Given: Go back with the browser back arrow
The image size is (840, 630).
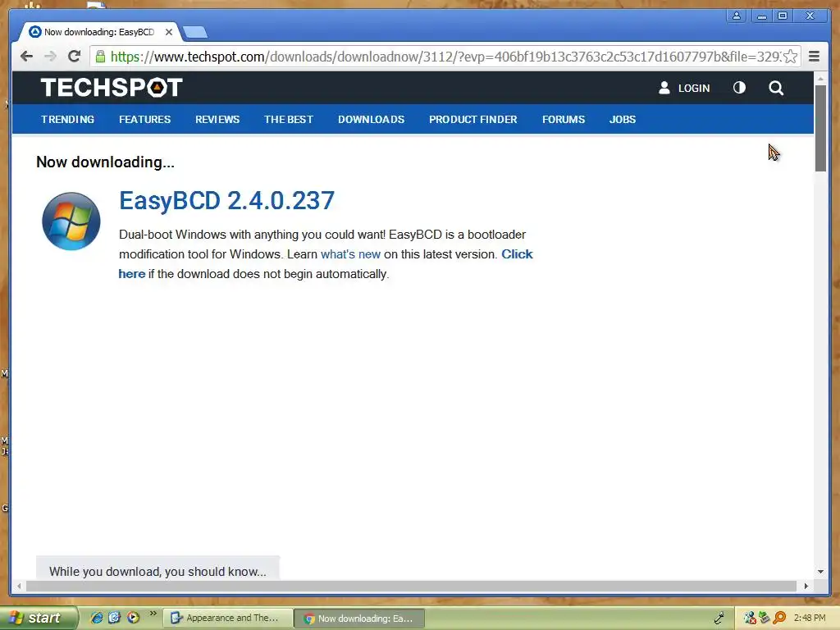Looking at the screenshot, I should click(26, 57).
